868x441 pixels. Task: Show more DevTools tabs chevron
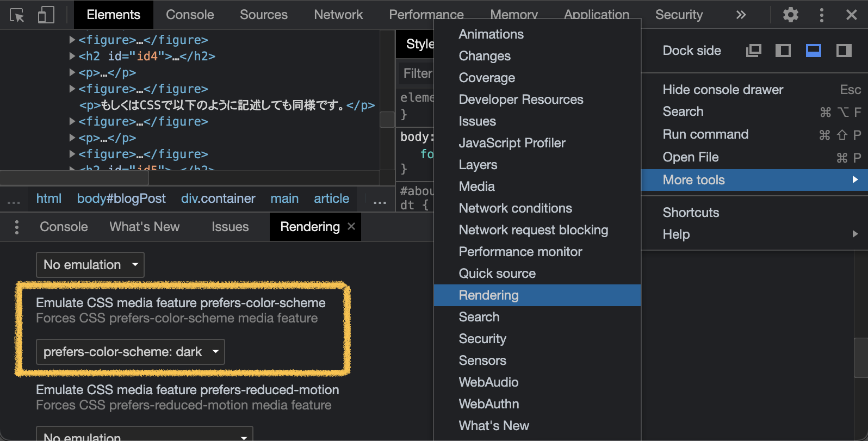741,15
